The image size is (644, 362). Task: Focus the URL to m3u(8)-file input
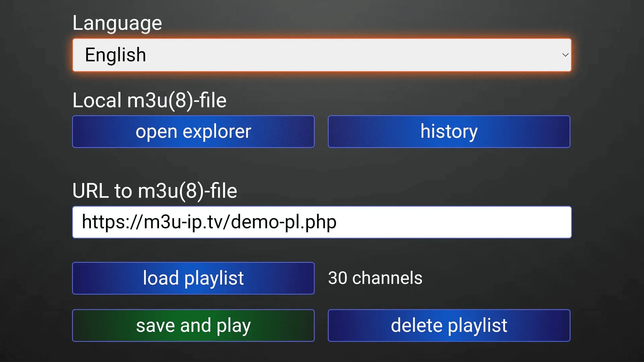[322, 222]
